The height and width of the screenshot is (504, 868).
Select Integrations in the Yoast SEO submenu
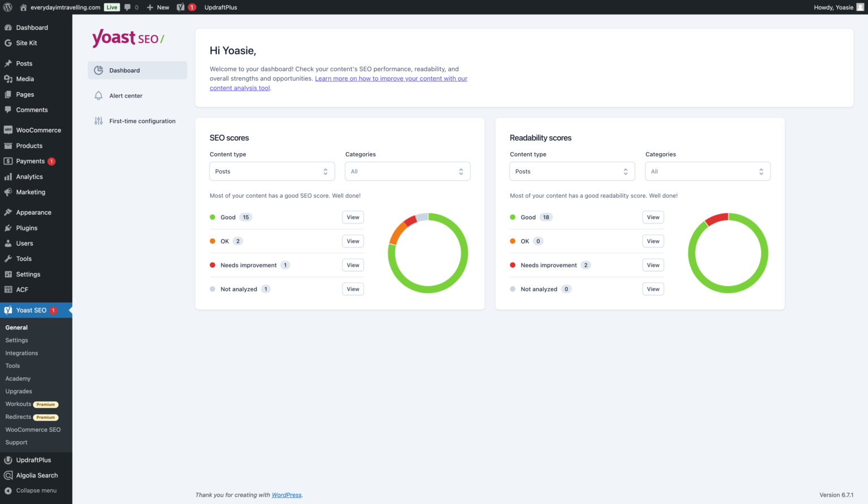(21, 353)
